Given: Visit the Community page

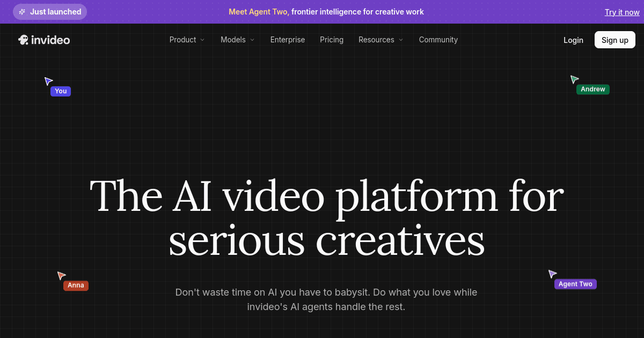Looking at the screenshot, I should pyautogui.click(x=438, y=40).
